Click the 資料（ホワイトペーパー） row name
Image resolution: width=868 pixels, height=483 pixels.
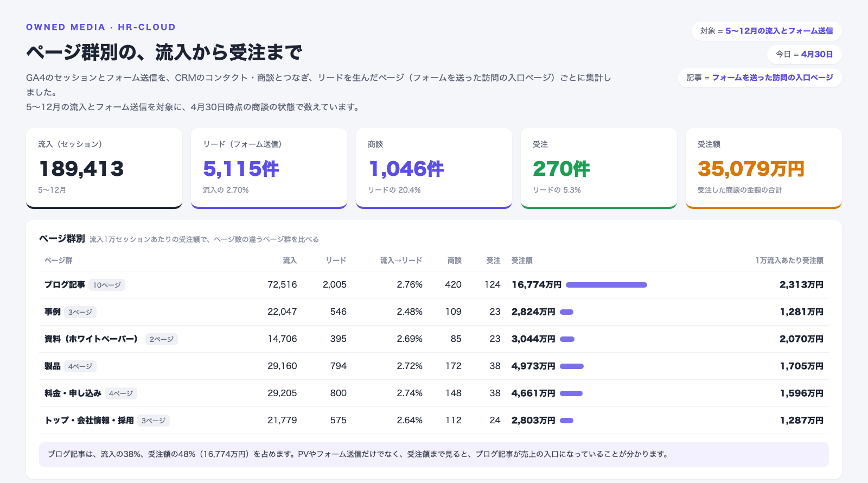click(x=91, y=339)
